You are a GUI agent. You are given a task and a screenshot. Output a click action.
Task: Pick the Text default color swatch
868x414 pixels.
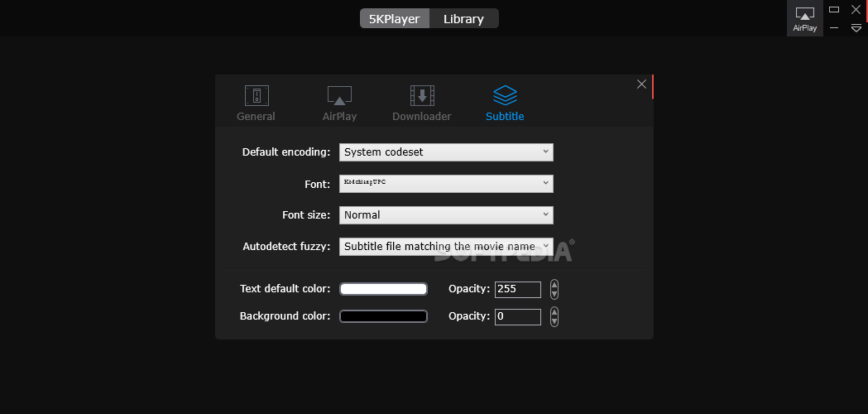point(383,289)
